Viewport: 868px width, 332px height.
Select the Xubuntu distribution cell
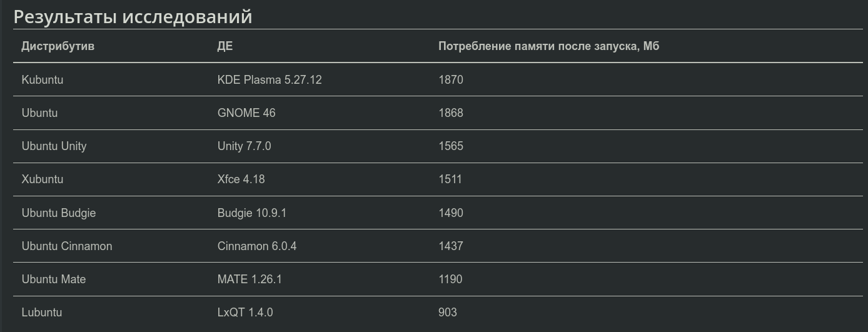[x=43, y=179]
